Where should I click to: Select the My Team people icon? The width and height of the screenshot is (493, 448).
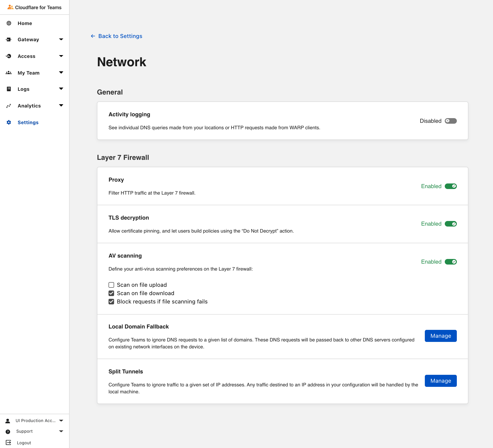9,73
